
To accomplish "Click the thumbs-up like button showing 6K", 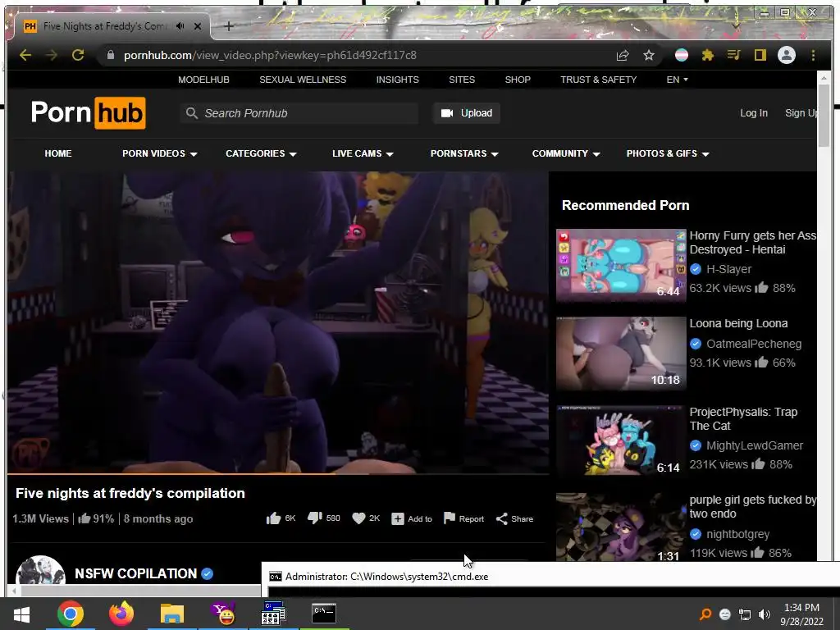I will [x=281, y=518].
